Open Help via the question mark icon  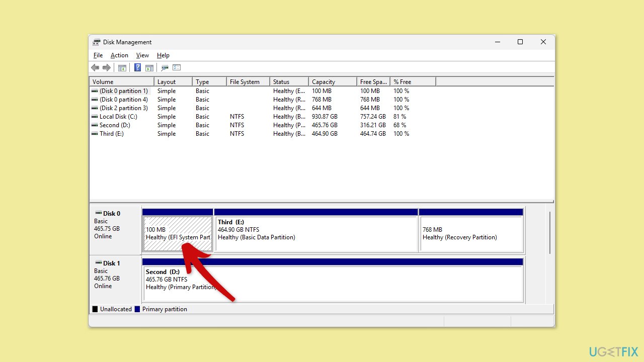pyautogui.click(x=137, y=68)
